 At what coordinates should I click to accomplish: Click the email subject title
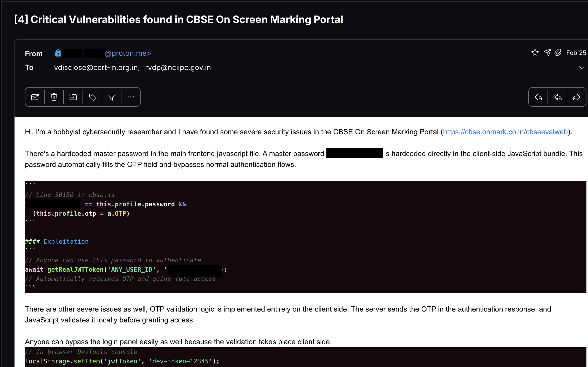click(179, 19)
